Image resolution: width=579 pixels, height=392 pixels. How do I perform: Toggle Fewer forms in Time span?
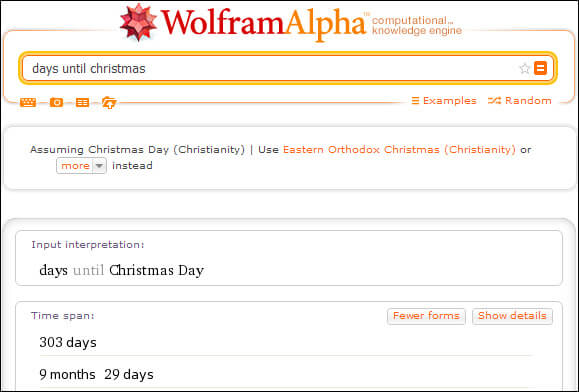(x=426, y=316)
